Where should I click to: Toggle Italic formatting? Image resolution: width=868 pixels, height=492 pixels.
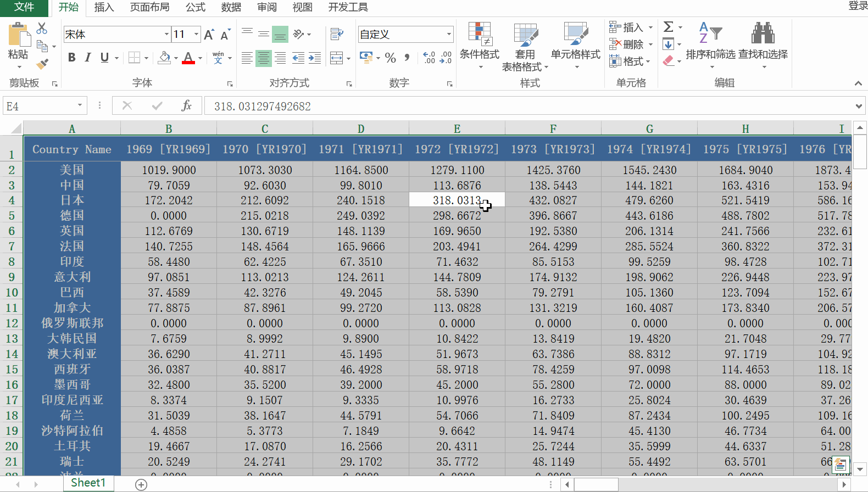(88, 58)
